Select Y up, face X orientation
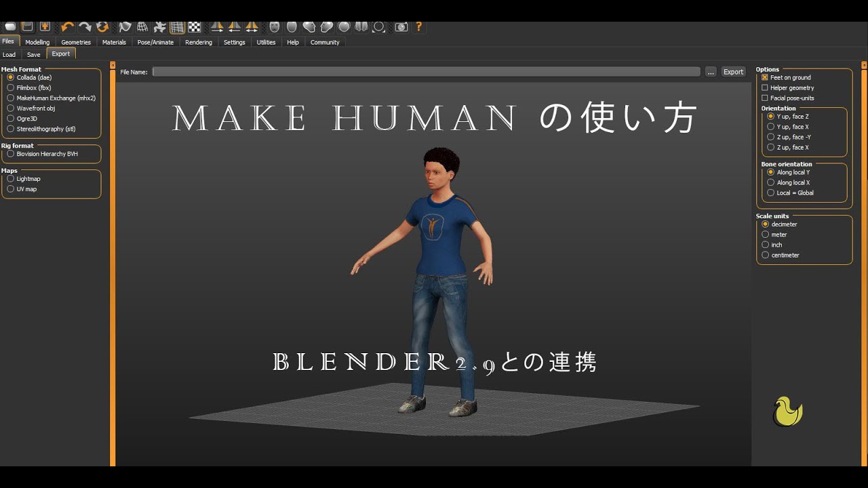 click(x=788, y=127)
